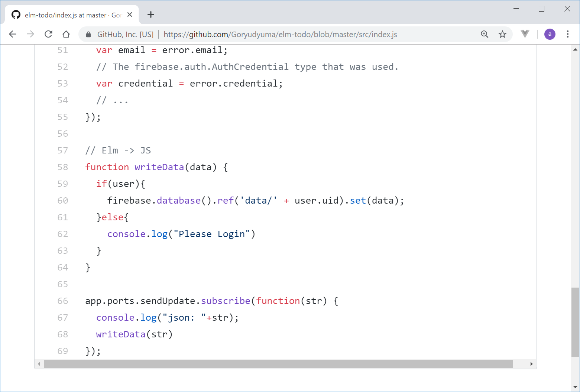Viewport: 580px width, 392px height.
Task: Select line number 66 in the code
Action: tap(63, 301)
